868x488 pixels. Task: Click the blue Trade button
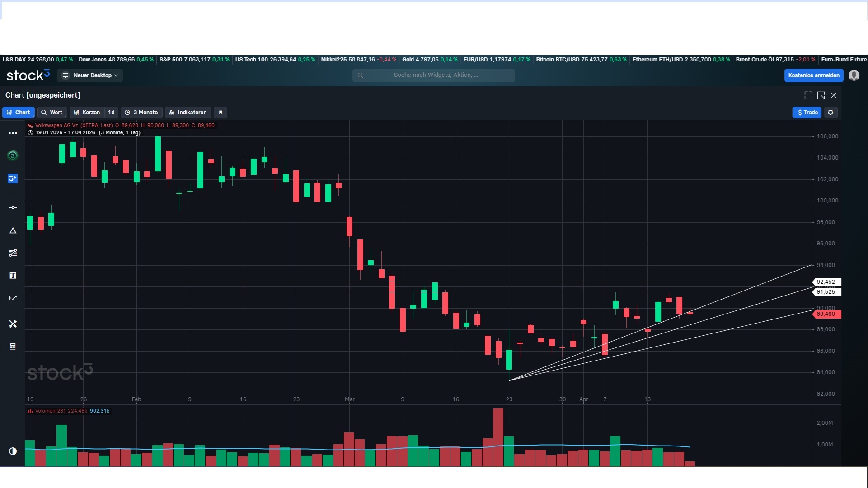(x=807, y=113)
